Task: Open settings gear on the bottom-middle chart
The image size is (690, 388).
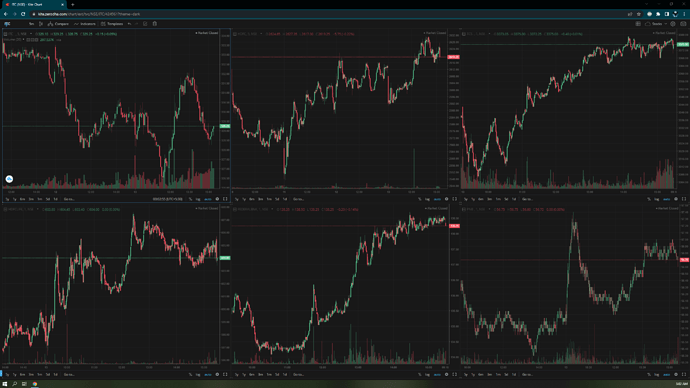Action: coord(446,375)
